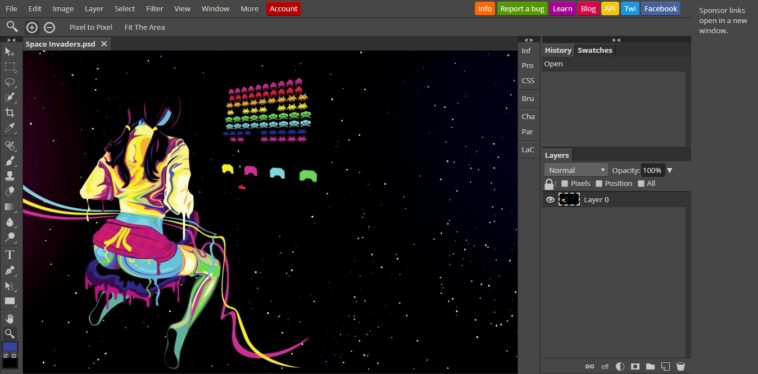Click the zoom out minus icon

pyautogui.click(x=49, y=28)
